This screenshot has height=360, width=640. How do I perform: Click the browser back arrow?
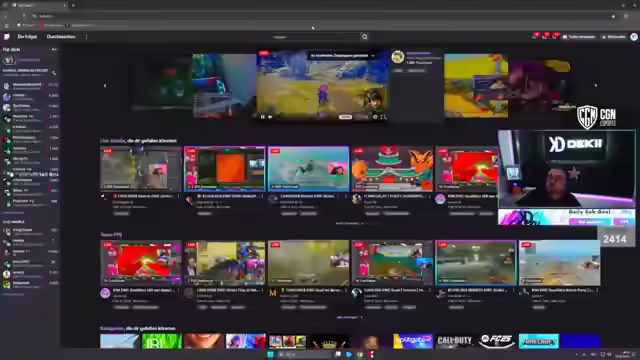[6, 16]
